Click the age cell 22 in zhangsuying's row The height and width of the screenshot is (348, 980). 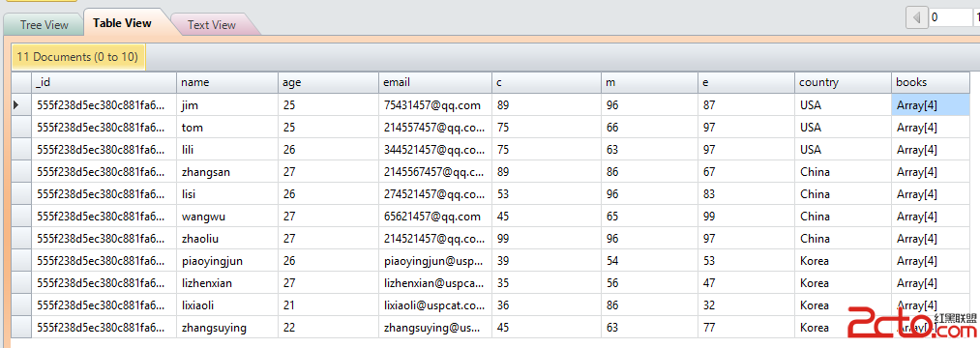[329, 328]
